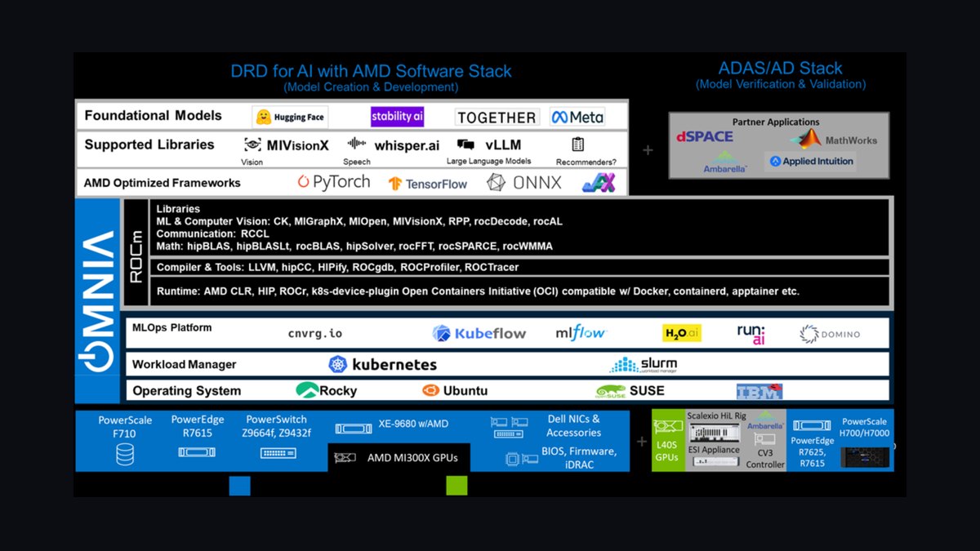Image resolution: width=980 pixels, height=551 pixels.
Task: Click the PowerSwitch Z9664f switch icon
Action: click(x=278, y=453)
